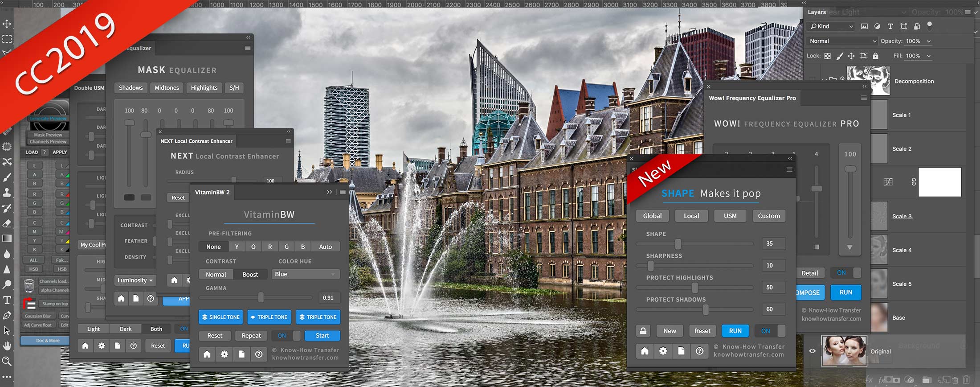Toggle ON switch in VitaminBW panel

286,336
